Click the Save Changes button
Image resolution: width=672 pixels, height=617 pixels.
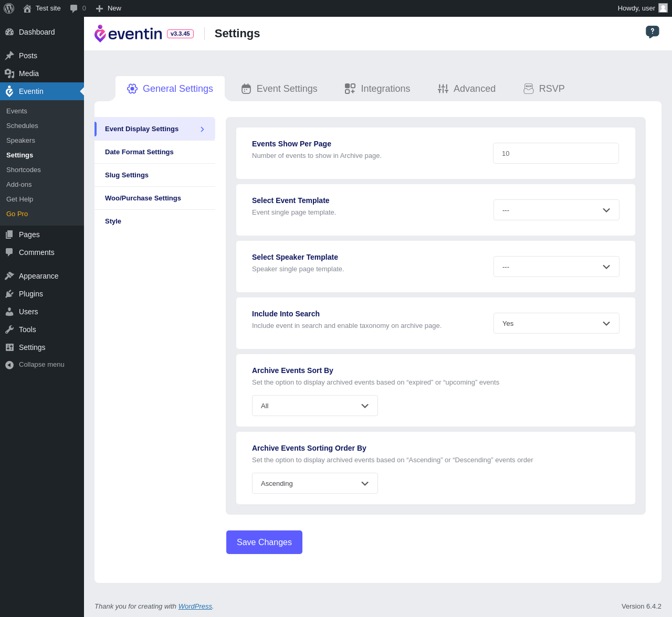click(264, 542)
